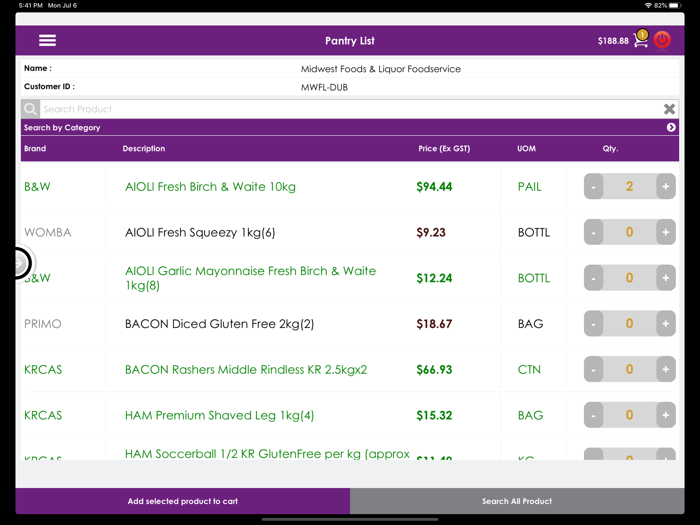
Task: Increase quantity of AIOLI Fresh Squeezy 1kg(6)
Action: click(x=665, y=232)
